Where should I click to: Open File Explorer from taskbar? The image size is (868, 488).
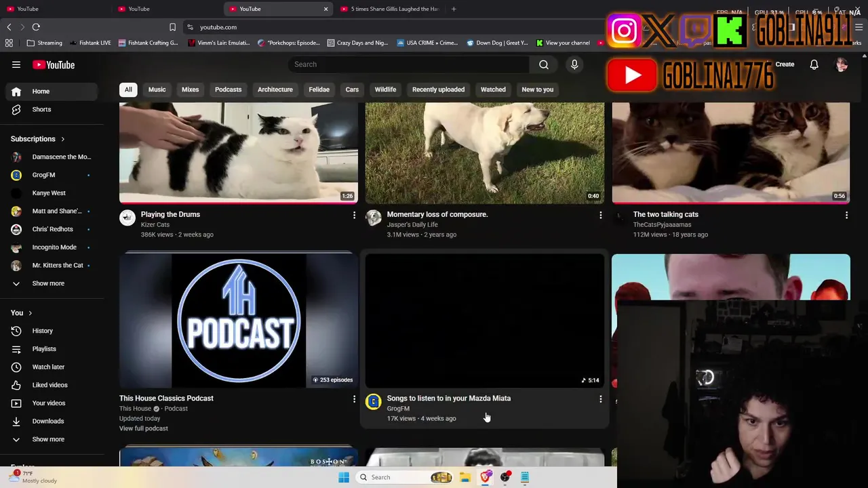click(x=465, y=477)
